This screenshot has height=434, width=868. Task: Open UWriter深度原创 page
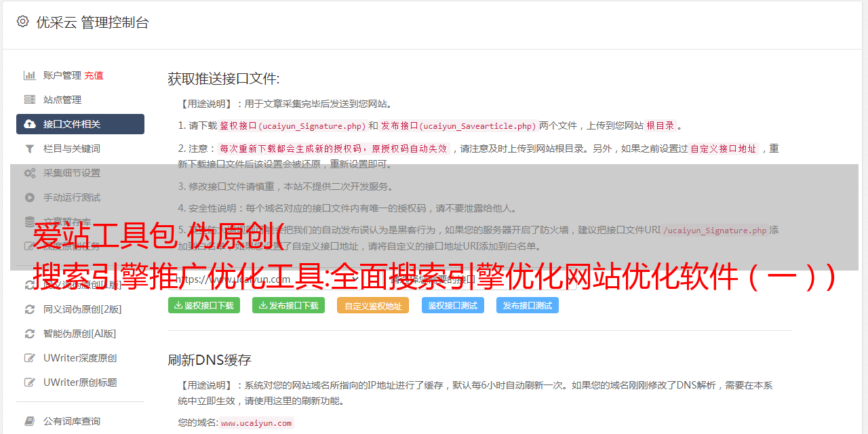point(80,358)
